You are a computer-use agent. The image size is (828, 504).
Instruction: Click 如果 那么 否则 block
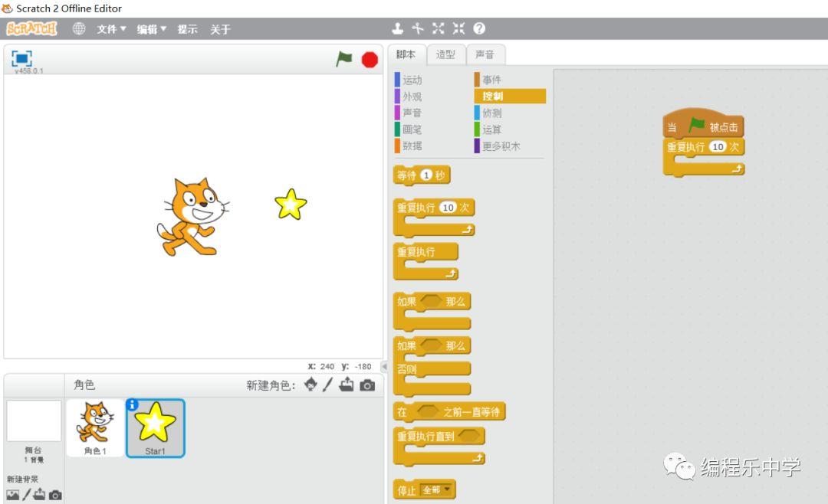(432, 367)
